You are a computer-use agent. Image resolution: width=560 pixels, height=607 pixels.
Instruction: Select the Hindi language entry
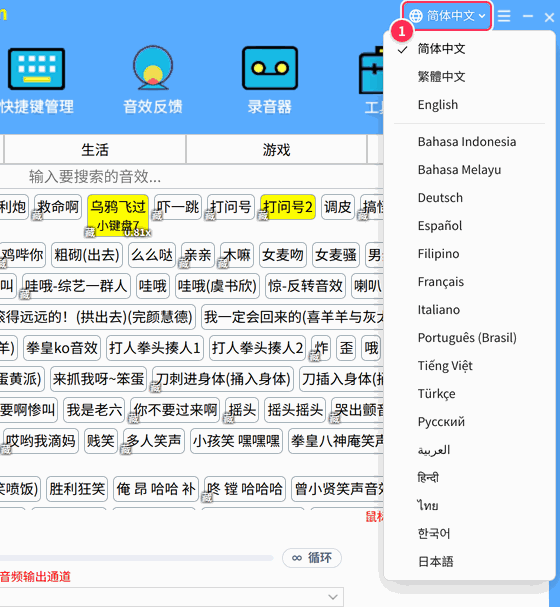coord(428,478)
